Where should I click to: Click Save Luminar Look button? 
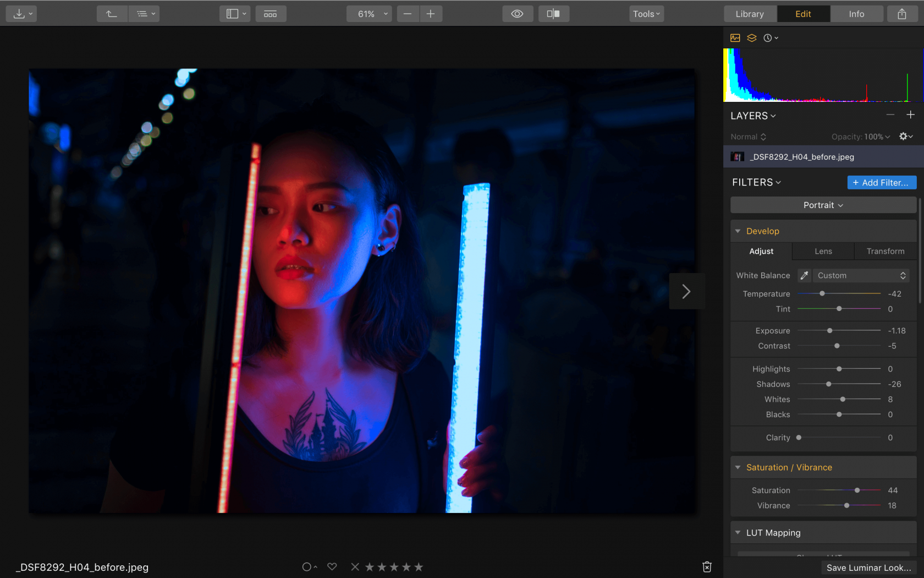(868, 567)
